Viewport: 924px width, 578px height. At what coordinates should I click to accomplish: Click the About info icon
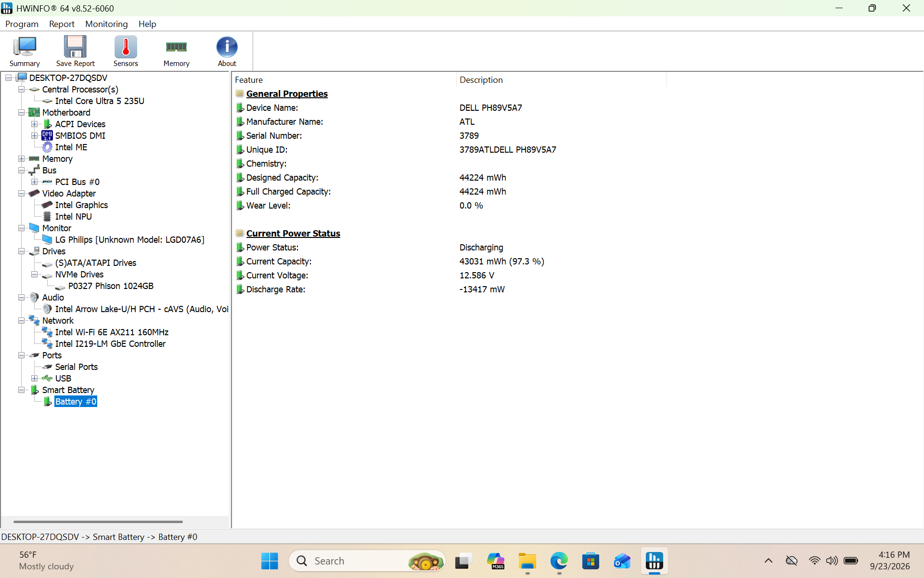pyautogui.click(x=227, y=51)
